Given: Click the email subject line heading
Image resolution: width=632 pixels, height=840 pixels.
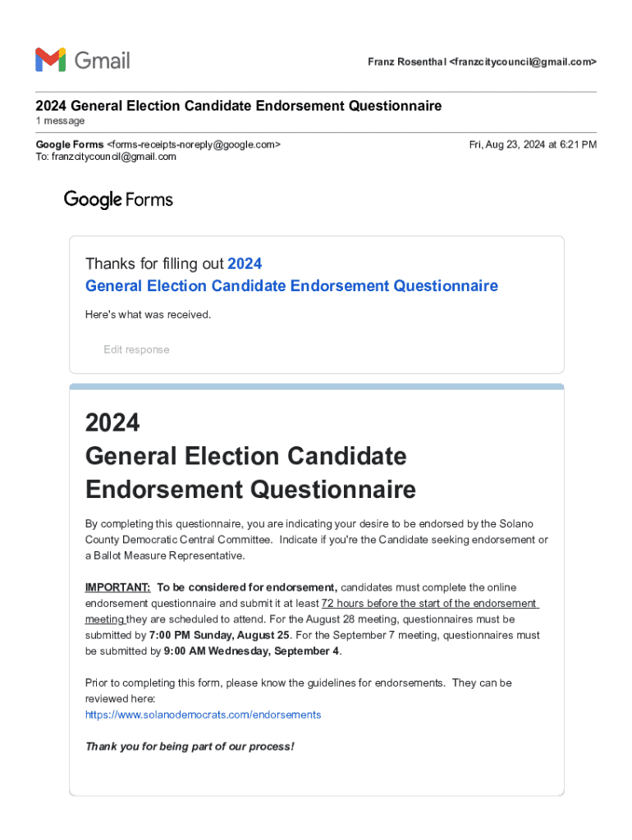Looking at the screenshot, I should point(238,106).
